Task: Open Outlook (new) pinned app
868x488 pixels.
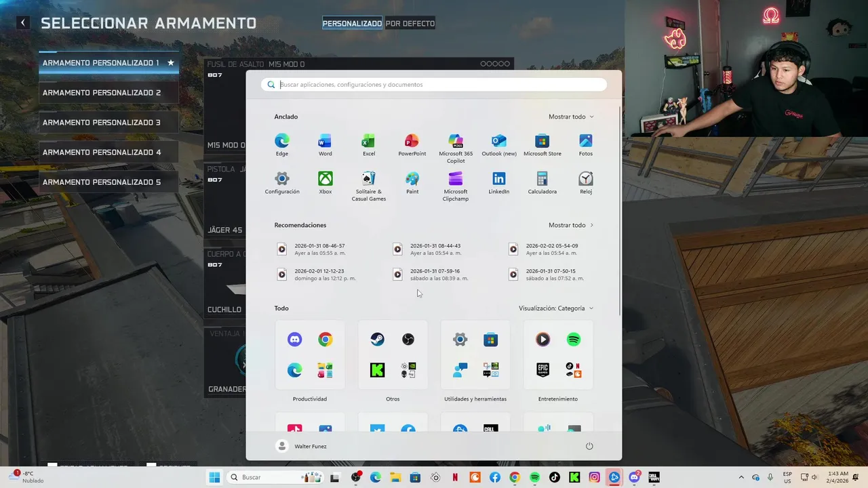Action: (499, 145)
